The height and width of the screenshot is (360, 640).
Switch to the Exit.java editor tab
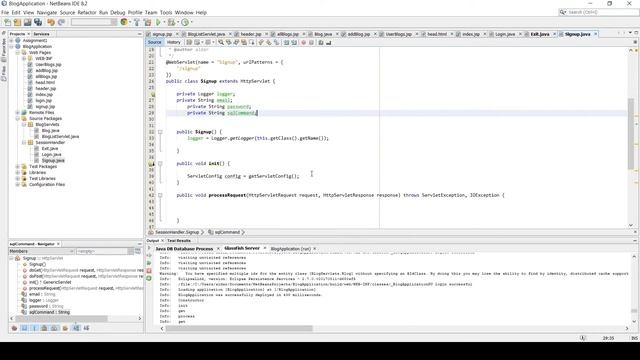pos(540,34)
